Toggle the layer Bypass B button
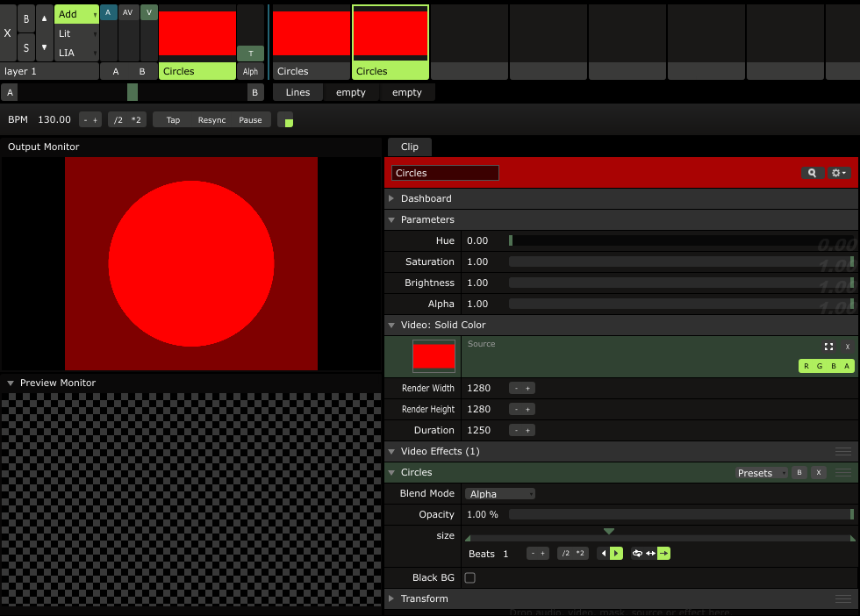 26,18
